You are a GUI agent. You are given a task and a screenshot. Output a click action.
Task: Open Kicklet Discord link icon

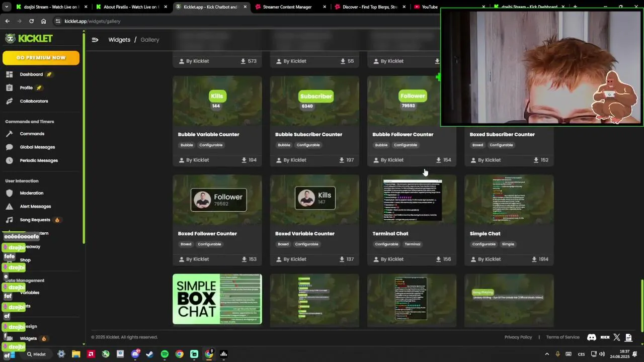(x=592, y=337)
